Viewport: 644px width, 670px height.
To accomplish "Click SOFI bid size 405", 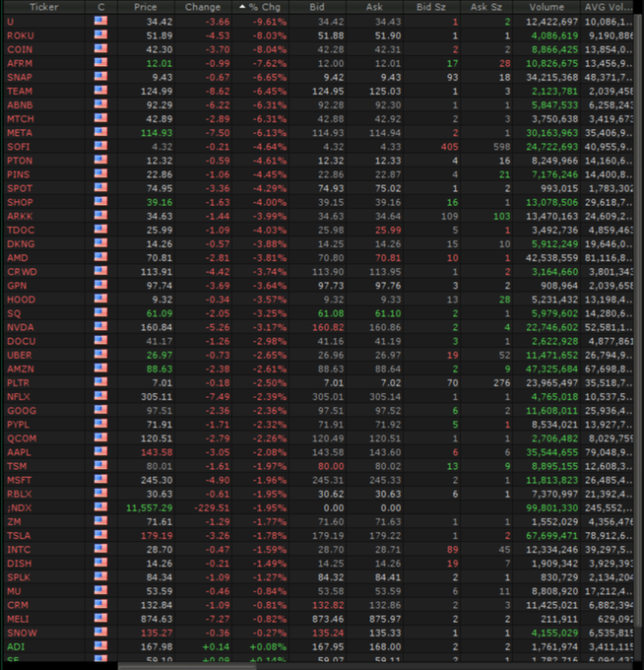I will click(x=449, y=147).
